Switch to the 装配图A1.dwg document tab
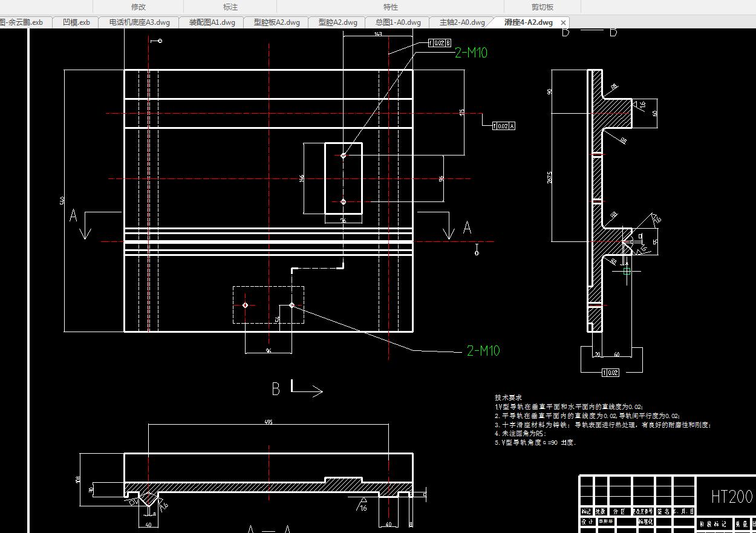 [x=212, y=22]
